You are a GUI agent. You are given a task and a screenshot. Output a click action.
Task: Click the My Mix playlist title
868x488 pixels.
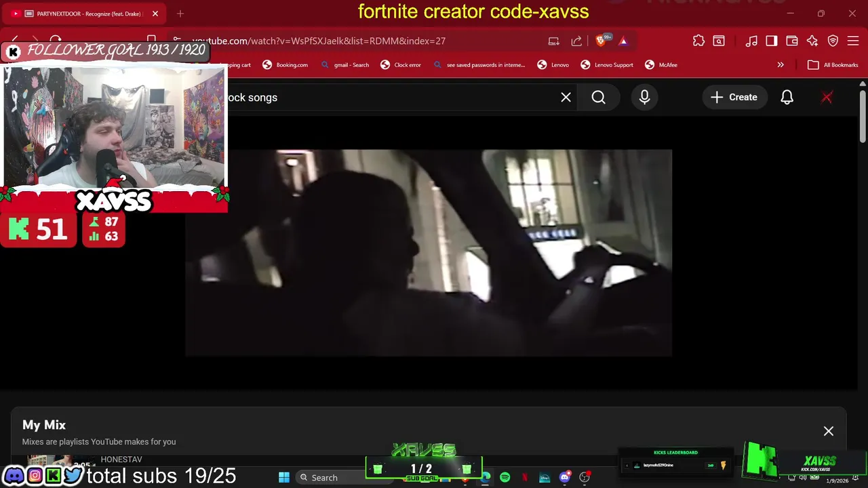[44, 425]
